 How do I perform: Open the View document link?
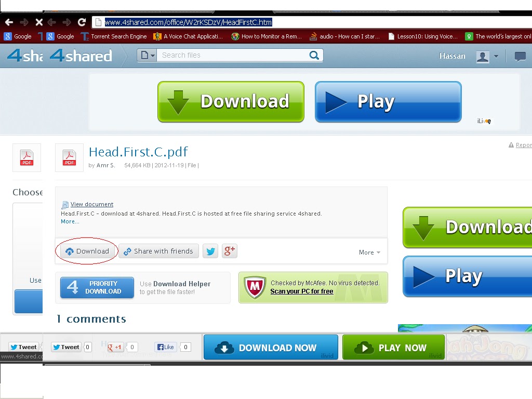(92, 204)
